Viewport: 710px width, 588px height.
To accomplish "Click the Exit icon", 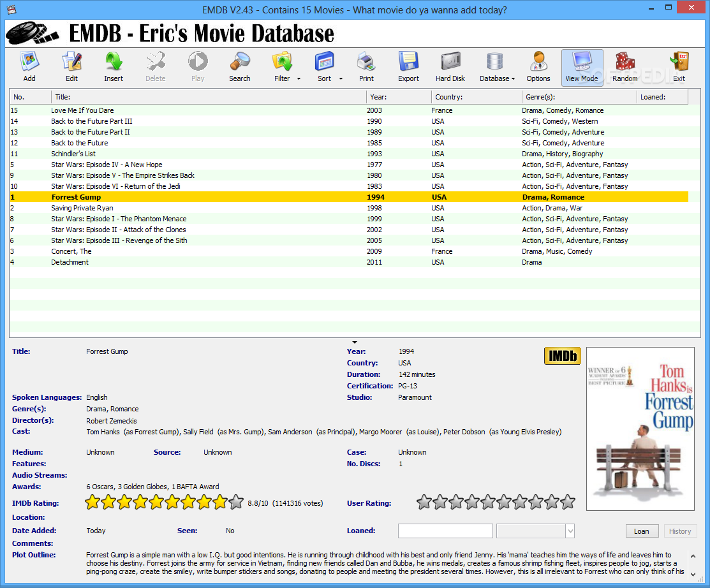I will pos(679,67).
